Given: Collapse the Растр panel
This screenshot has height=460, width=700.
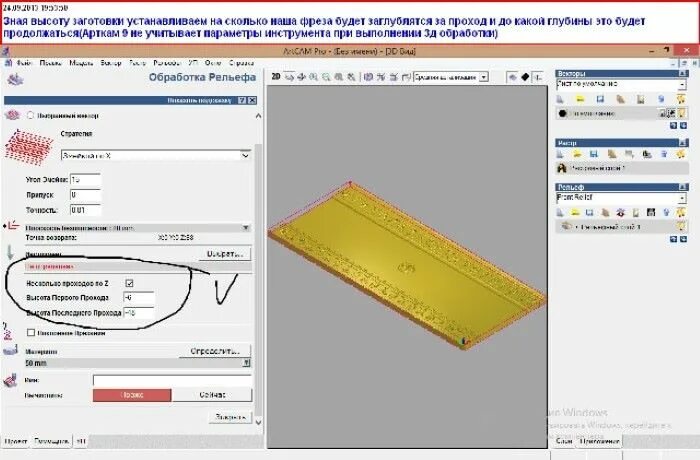Looking at the screenshot, I should tap(683, 143).
